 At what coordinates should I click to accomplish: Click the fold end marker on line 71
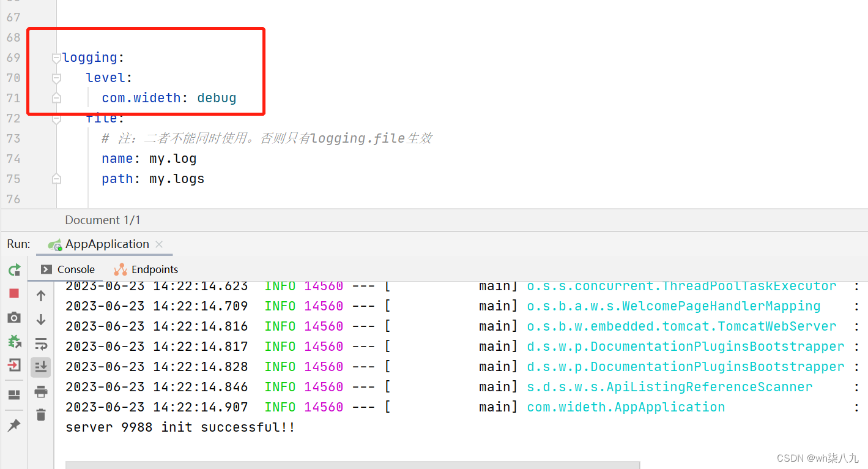56,98
